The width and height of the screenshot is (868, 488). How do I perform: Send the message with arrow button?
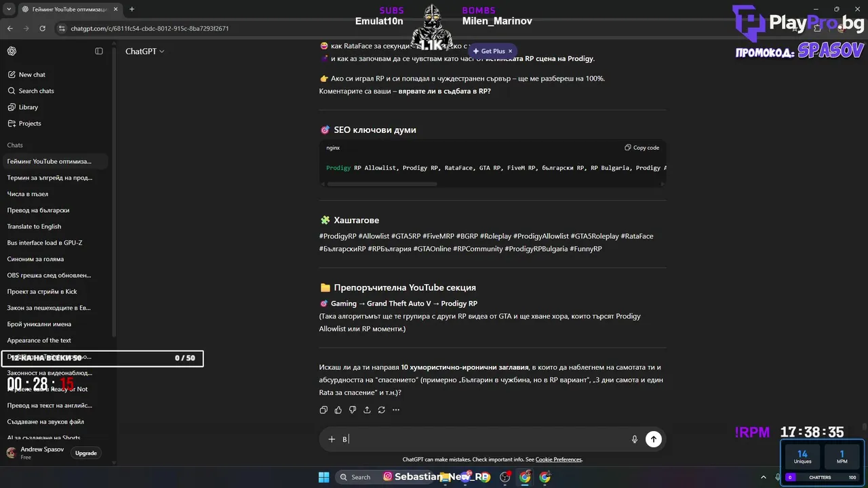coord(653,439)
